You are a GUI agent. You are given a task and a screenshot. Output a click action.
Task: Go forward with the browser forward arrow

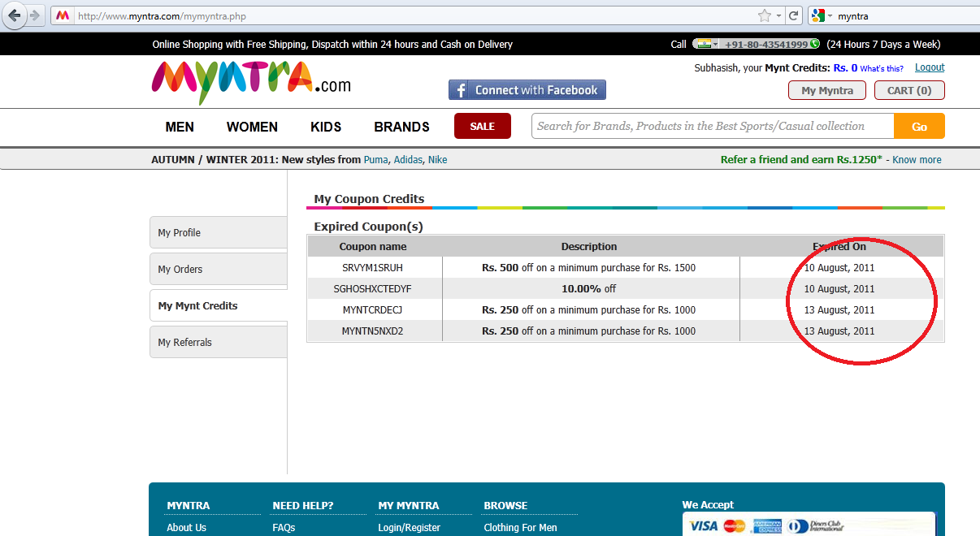[x=34, y=15]
